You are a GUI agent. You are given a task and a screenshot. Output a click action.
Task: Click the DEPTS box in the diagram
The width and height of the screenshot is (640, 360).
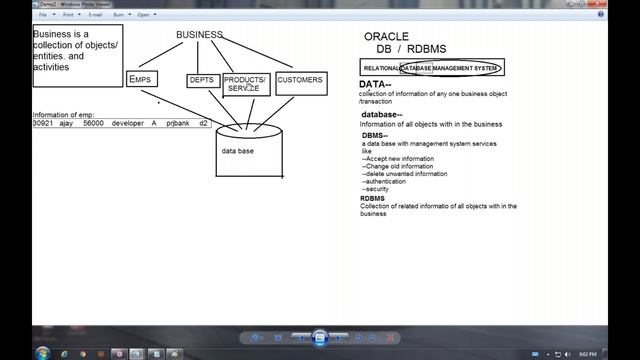(x=203, y=80)
